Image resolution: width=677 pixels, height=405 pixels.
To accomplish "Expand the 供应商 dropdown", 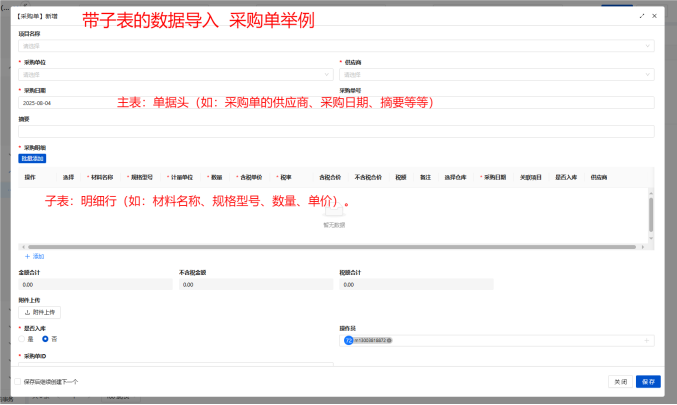I will point(496,74).
